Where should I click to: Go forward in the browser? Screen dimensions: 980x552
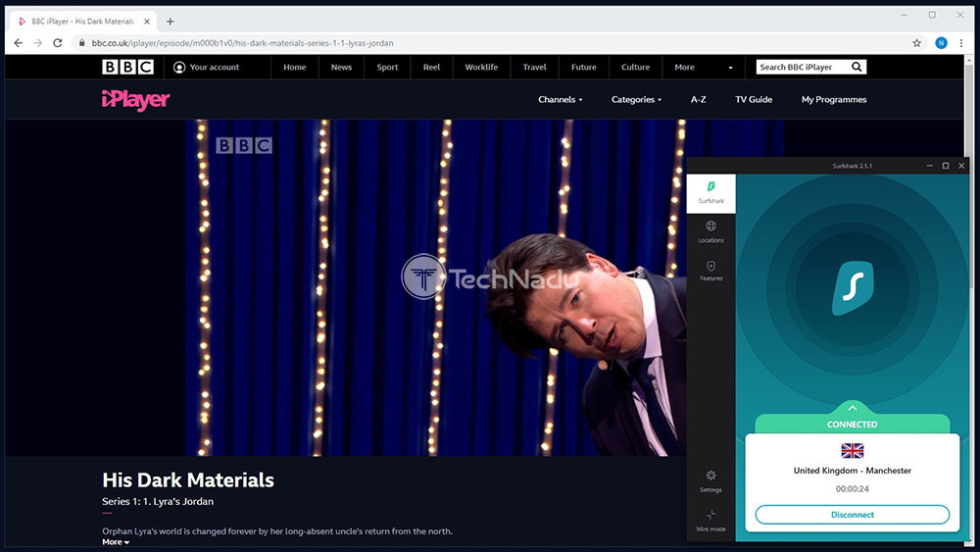38,43
